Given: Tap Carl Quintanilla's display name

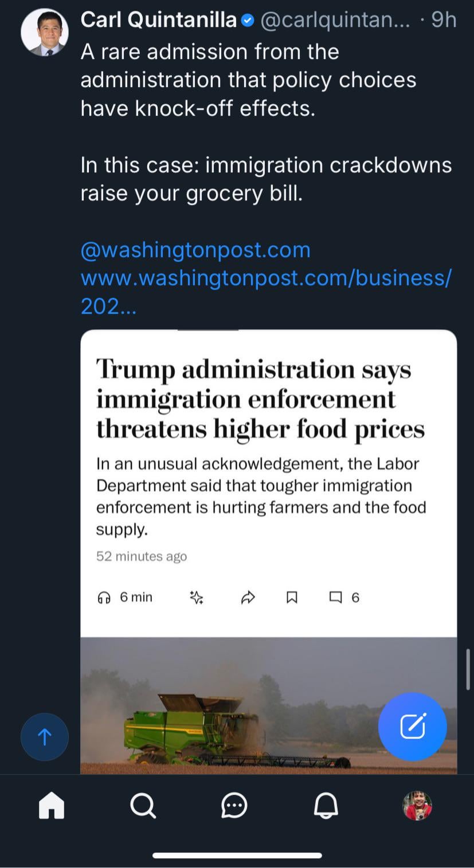Looking at the screenshot, I should click(x=158, y=21).
